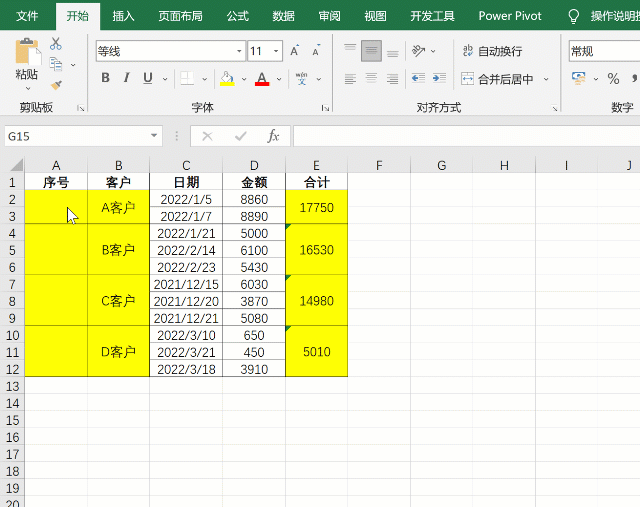Click the percent style icon

point(613,78)
